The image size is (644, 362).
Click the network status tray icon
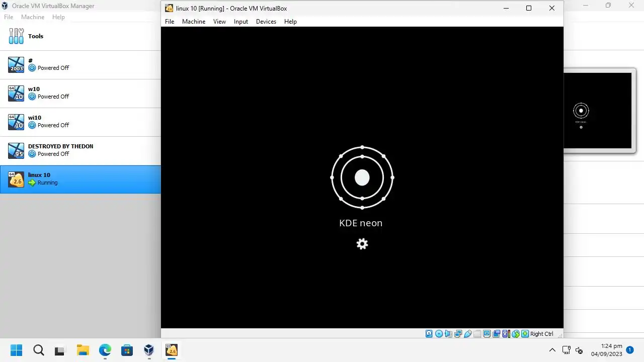pos(566,350)
